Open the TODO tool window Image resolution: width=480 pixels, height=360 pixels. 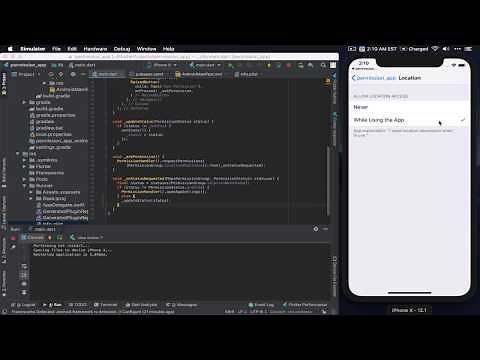click(x=78, y=305)
